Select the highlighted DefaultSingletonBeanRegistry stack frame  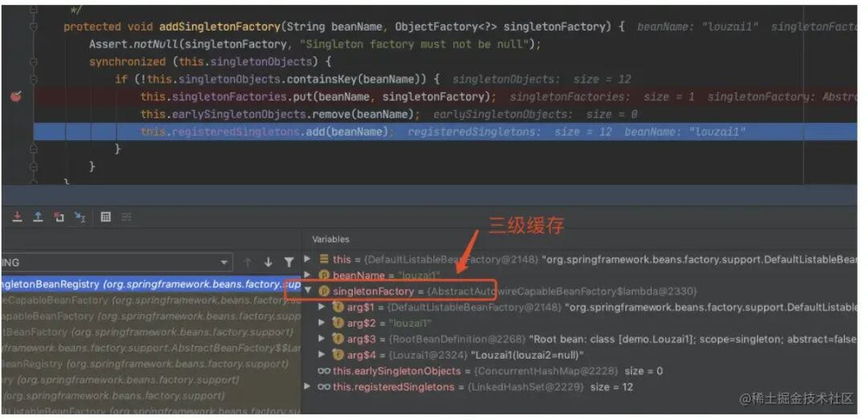(x=150, y=284)
